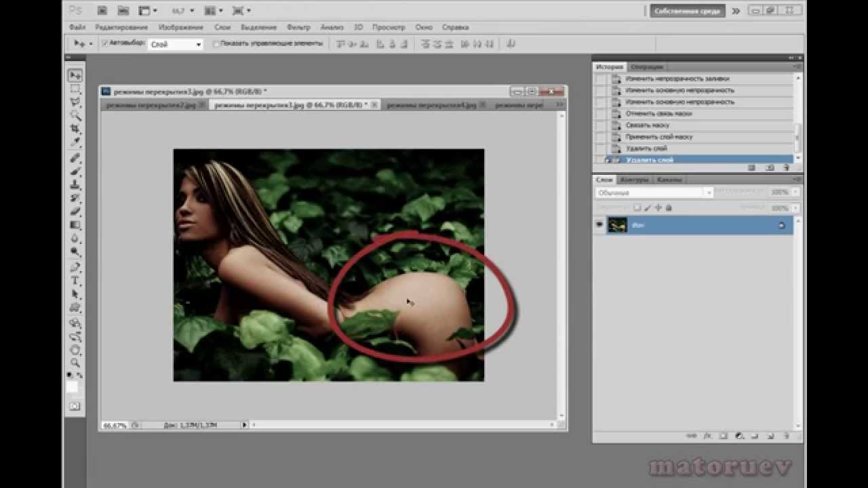868x488 pixels.
Task: Select the 3D Camera Rotate tool
Action: coord(75,337)
